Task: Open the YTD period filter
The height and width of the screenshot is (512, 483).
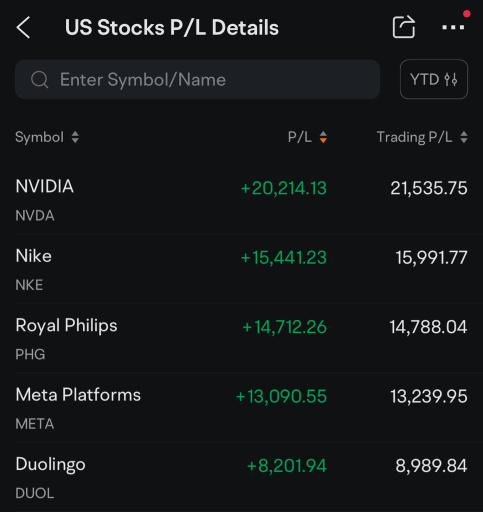Action: [x=434, y=79]
